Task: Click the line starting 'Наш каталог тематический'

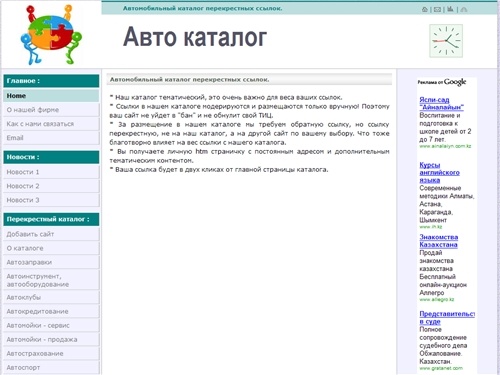Action: pyautogui.click(x=226, y=97)
